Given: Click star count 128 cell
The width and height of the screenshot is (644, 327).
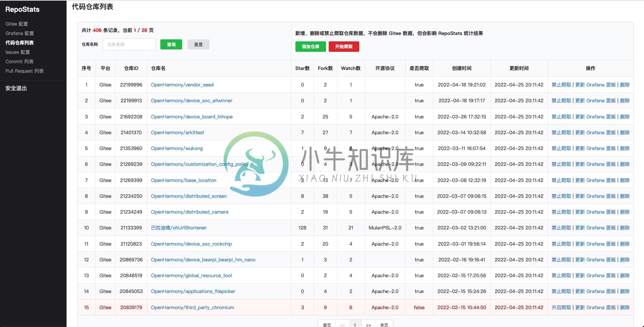Looking at the screenshot, I should (303, 228).
